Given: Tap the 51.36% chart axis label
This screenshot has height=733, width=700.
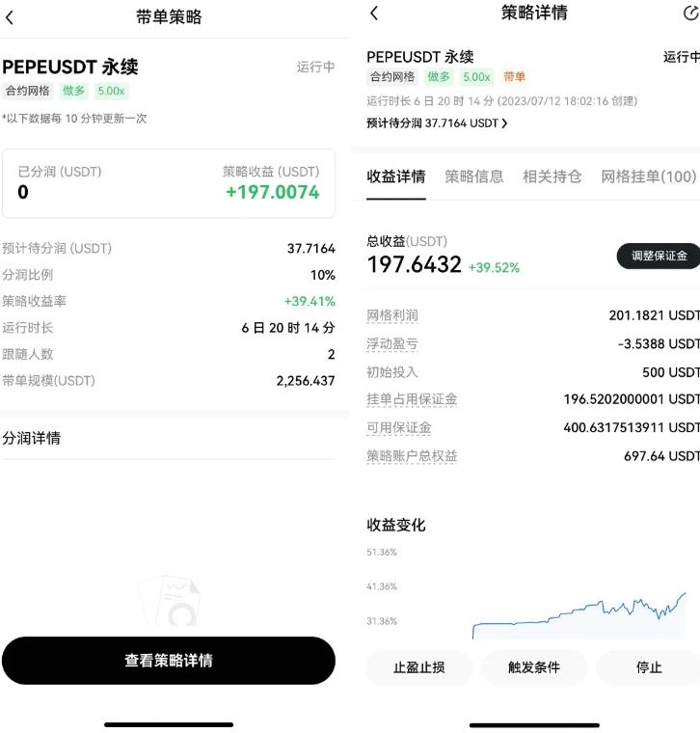Looking at the screenshot, I should [382, 552].
